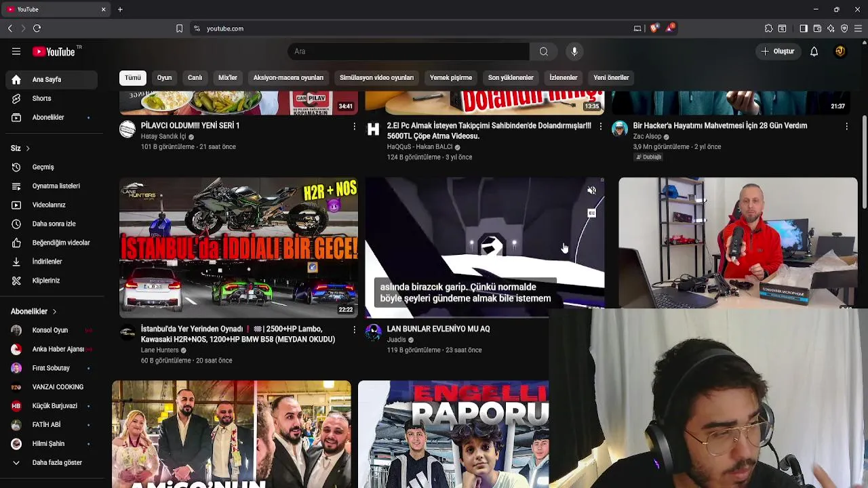This screenshot has width=868, height=488.
Task: Reload the page
Action: coord(37,28)
